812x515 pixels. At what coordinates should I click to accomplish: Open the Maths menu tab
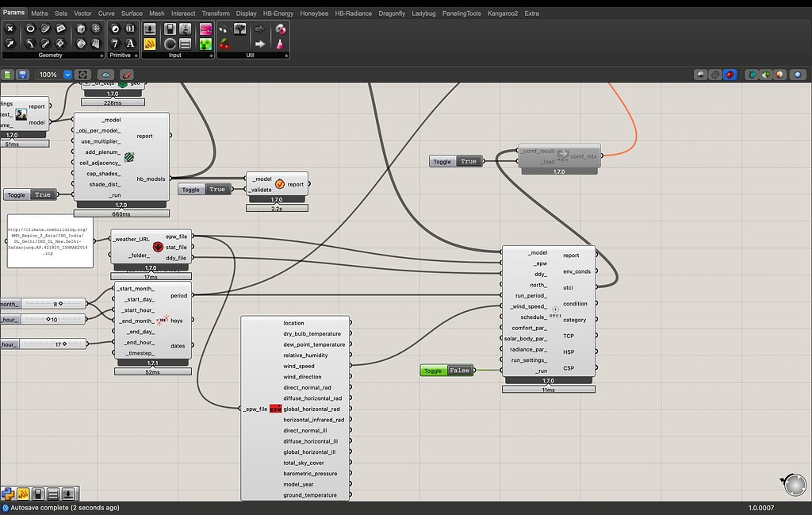click(38, 13)
